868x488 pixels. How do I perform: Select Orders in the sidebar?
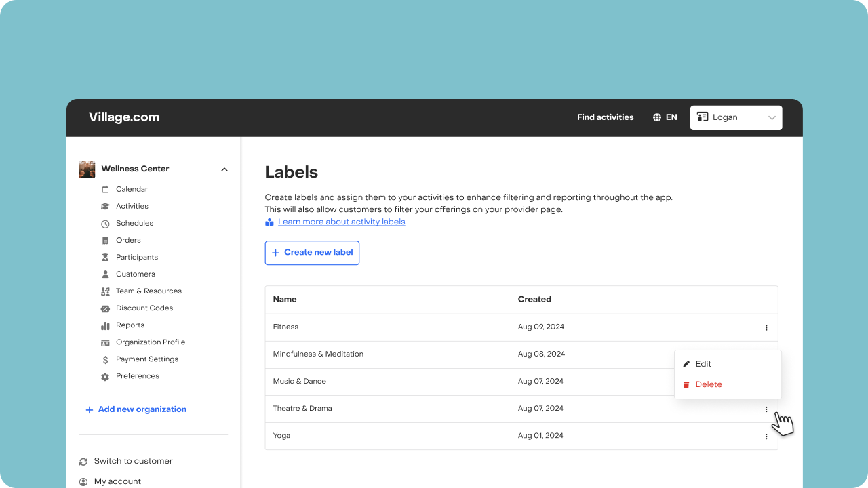click(128, 240)
